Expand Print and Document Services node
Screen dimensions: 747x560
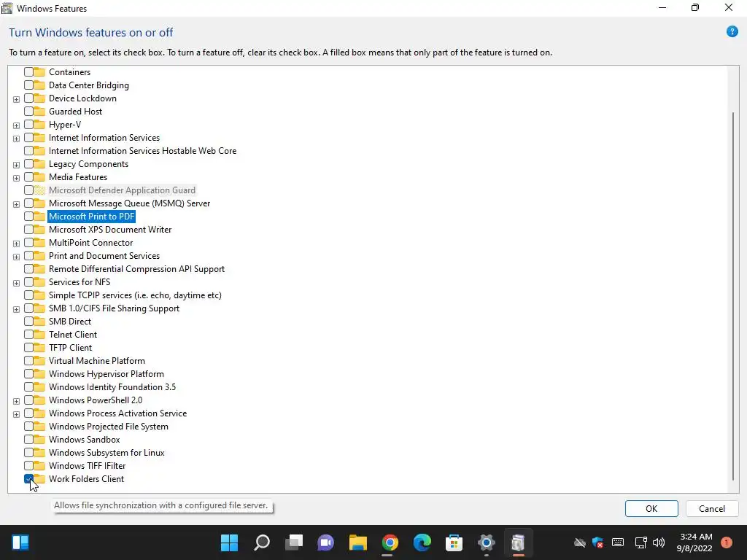[x=16, y=257]
